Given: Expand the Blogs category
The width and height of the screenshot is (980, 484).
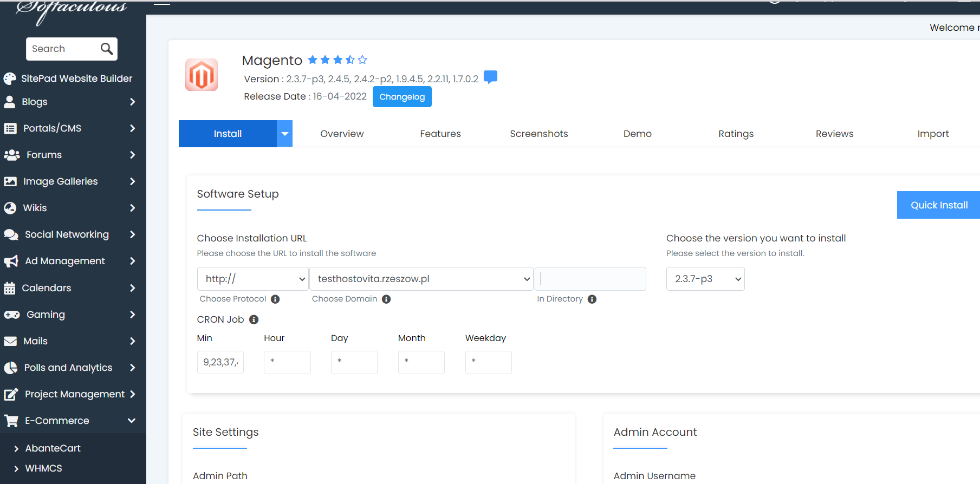Looking at the screenshot, I should click(132, 102).
